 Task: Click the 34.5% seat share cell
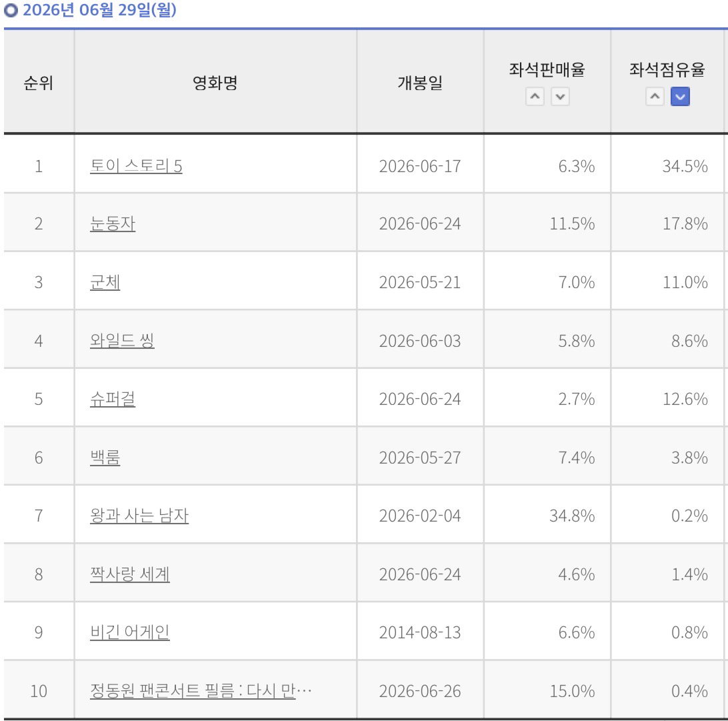(685, 166)
